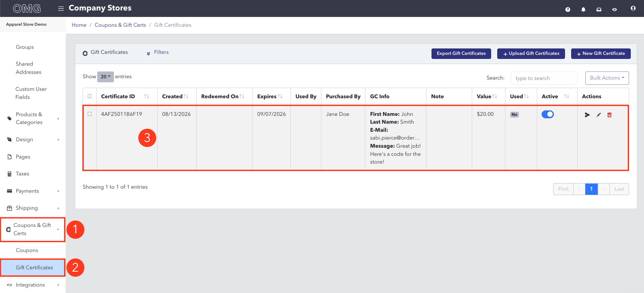Open the user account icon

pos(633,8)
